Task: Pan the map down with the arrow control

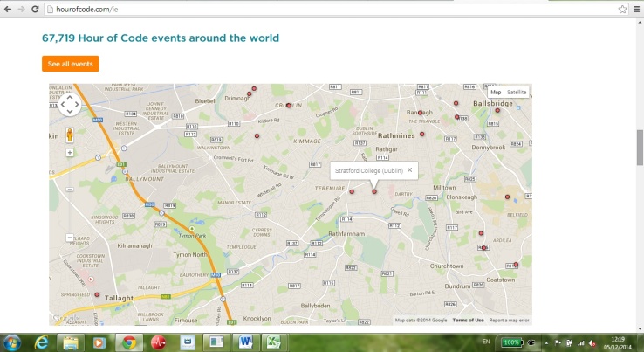Action: coord(70,112)
